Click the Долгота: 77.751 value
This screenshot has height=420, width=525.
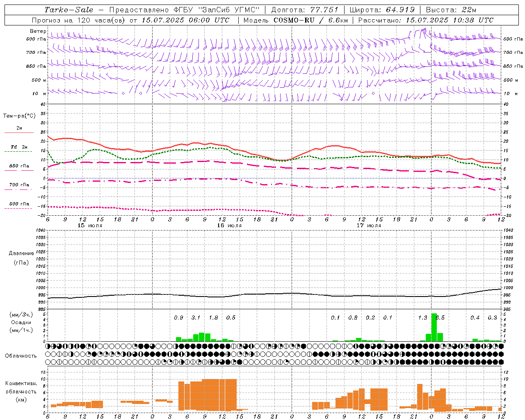pos(304,10)
